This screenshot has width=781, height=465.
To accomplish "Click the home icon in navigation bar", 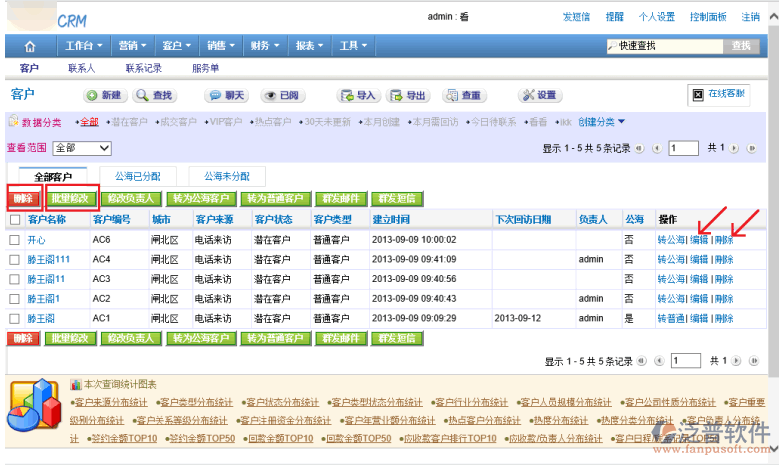I will click(30, 46).
